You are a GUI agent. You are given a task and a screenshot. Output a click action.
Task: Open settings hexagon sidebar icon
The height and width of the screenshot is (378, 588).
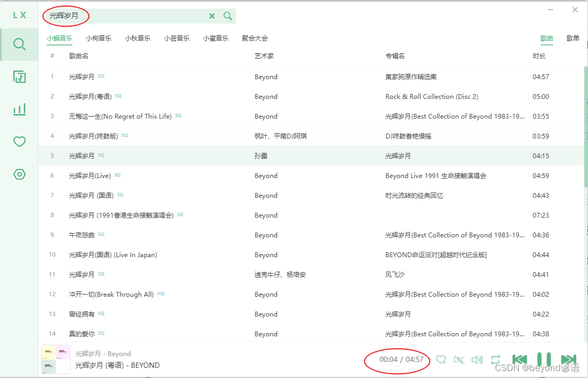19,174
